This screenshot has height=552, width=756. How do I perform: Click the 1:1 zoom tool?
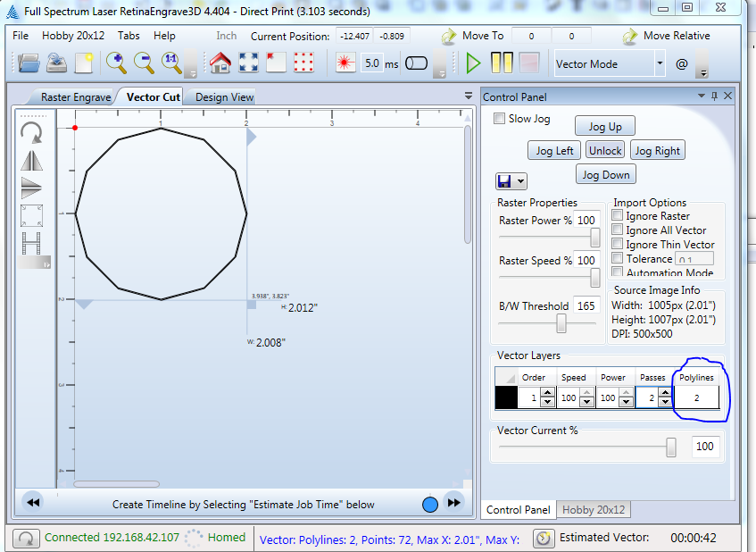pyautogui.click(x=170, y=64)
